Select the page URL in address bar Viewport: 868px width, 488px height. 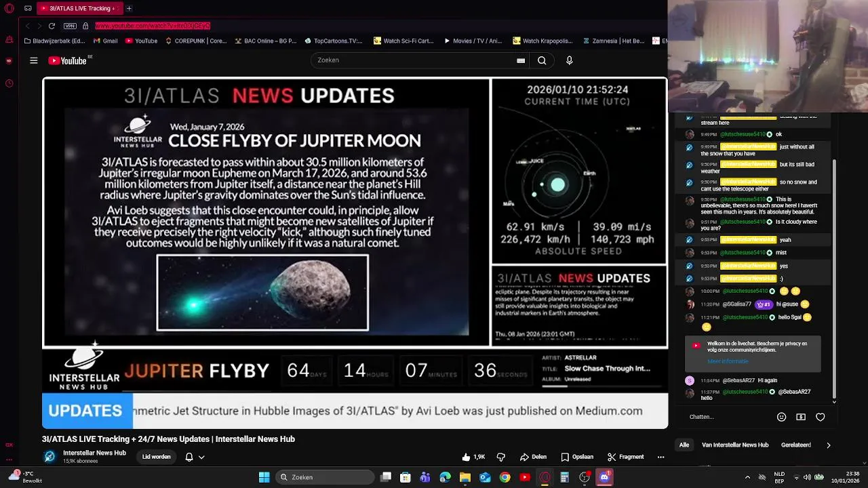coord(153,26)
